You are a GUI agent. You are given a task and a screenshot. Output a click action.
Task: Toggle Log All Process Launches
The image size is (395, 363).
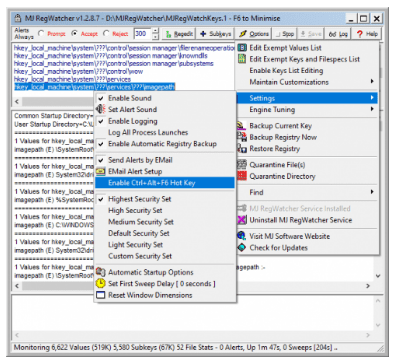click(x=165, y=132)
